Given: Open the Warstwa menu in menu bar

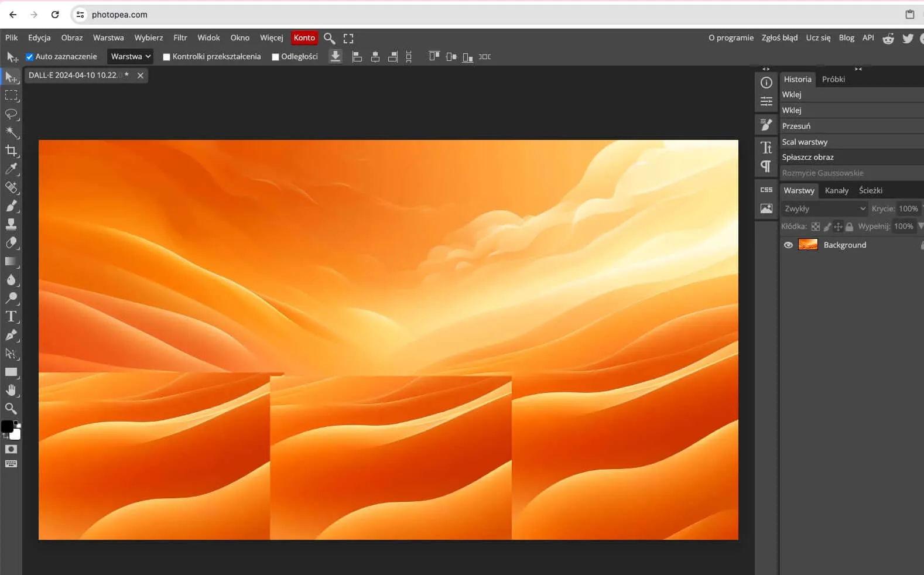Looking at the screenshot, I should pos(108,37).
